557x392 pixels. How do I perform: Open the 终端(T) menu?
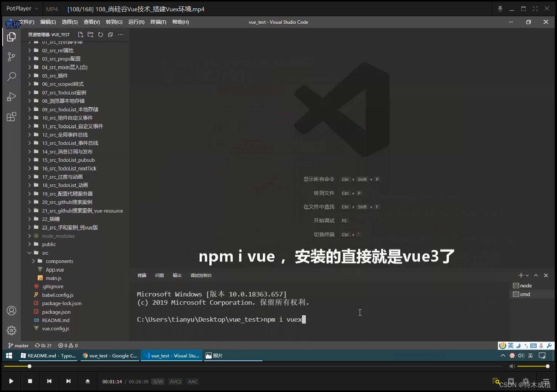click(158, 22)
